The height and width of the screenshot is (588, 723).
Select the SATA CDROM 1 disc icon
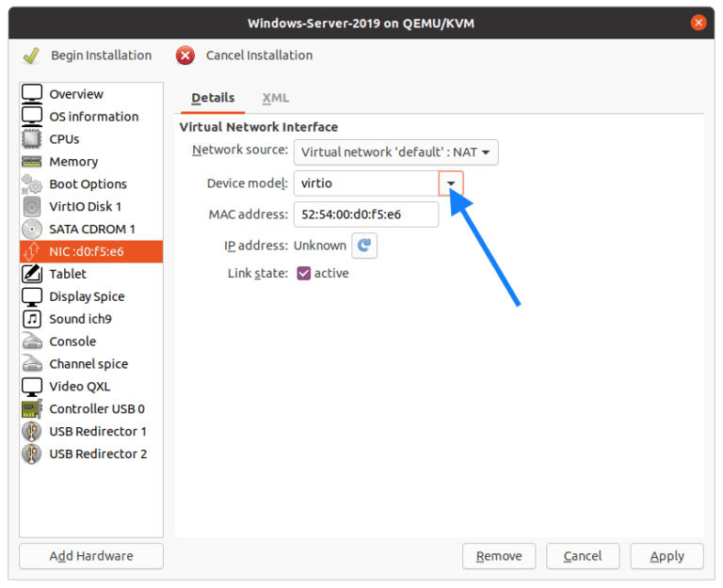(32, 229)
